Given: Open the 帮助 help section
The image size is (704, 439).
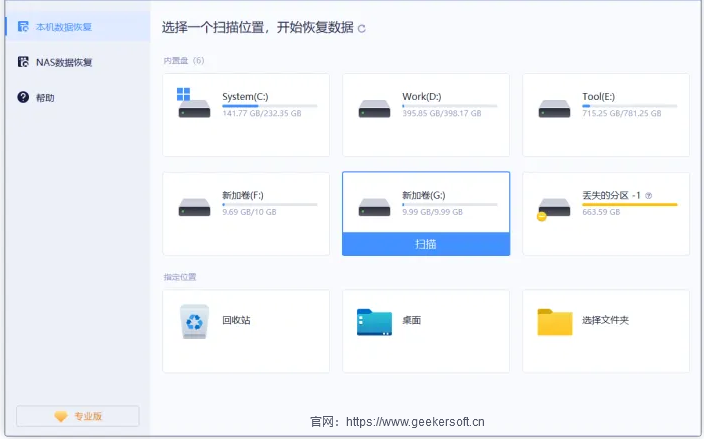Looking at the screenshot, I should [x=44, y=98].
